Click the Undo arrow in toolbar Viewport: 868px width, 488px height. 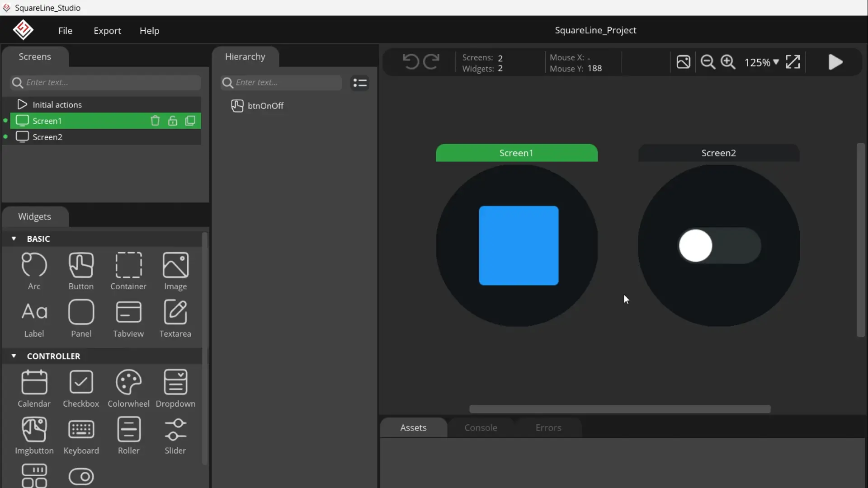point(410,61)
